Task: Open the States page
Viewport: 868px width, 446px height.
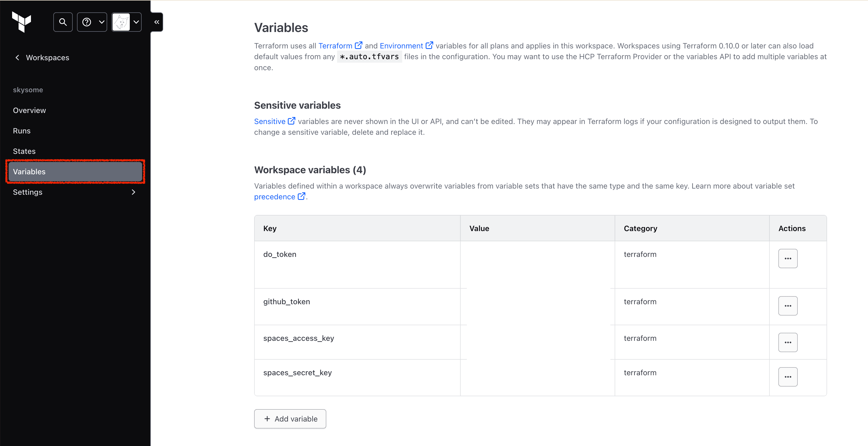Action: (x=24, y=151)
